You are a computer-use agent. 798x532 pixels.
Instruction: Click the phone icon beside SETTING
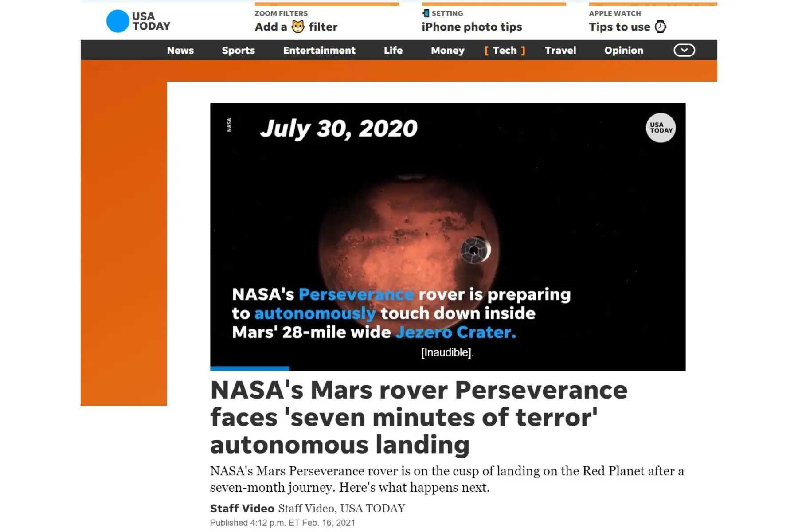point(426,13)
